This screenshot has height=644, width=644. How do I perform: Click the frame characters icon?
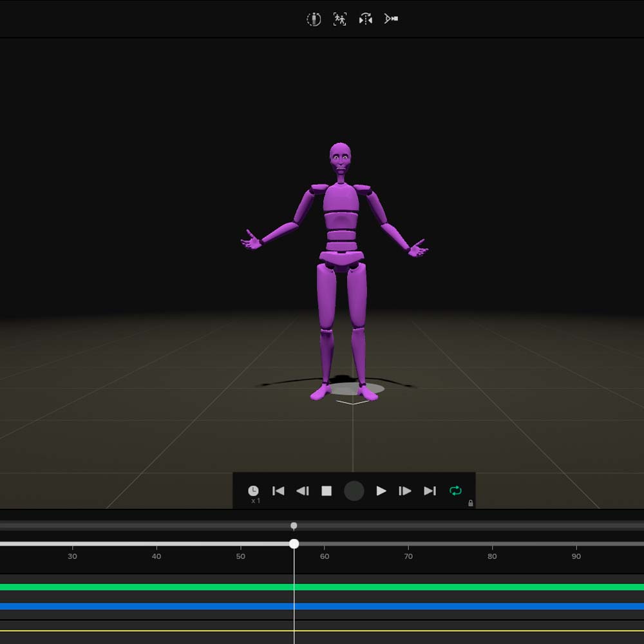coord(339,19)
